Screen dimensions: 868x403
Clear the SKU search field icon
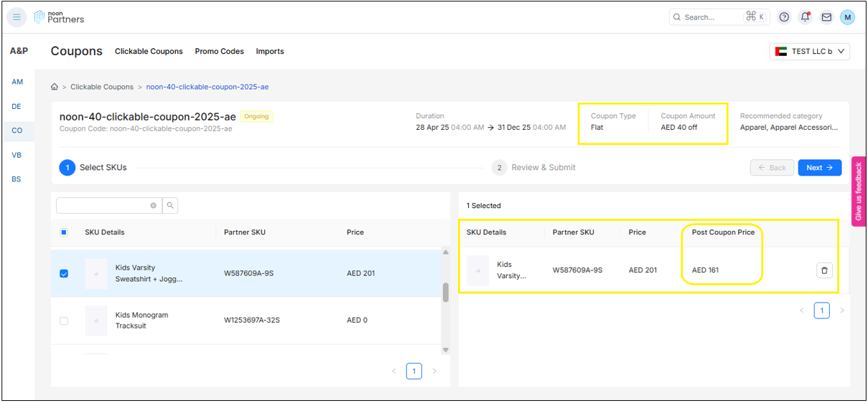(153, 206)
